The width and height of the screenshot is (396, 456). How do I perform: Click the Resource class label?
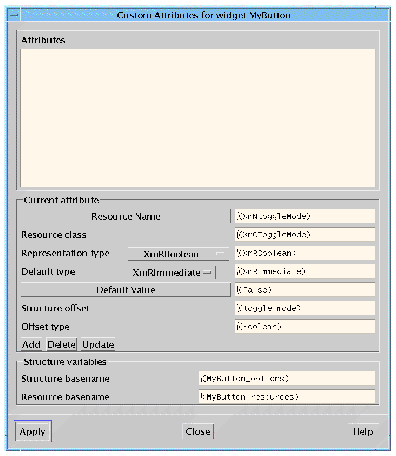(54, 235)
